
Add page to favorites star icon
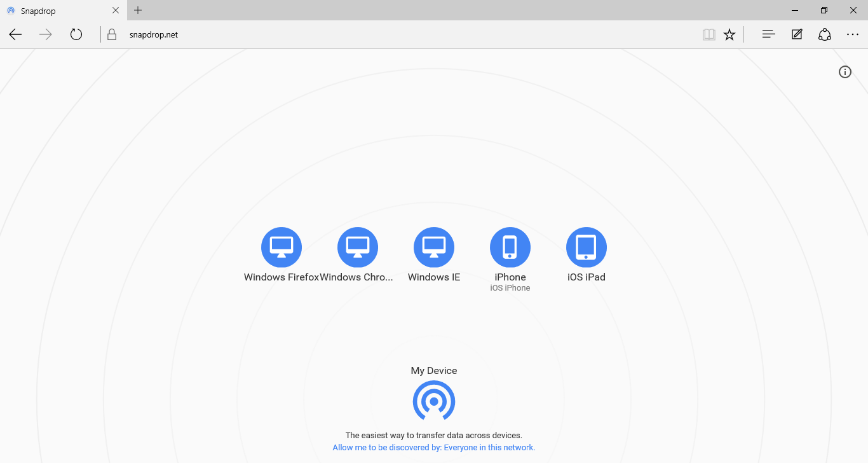pyautogui.click(x=729, y=34)
